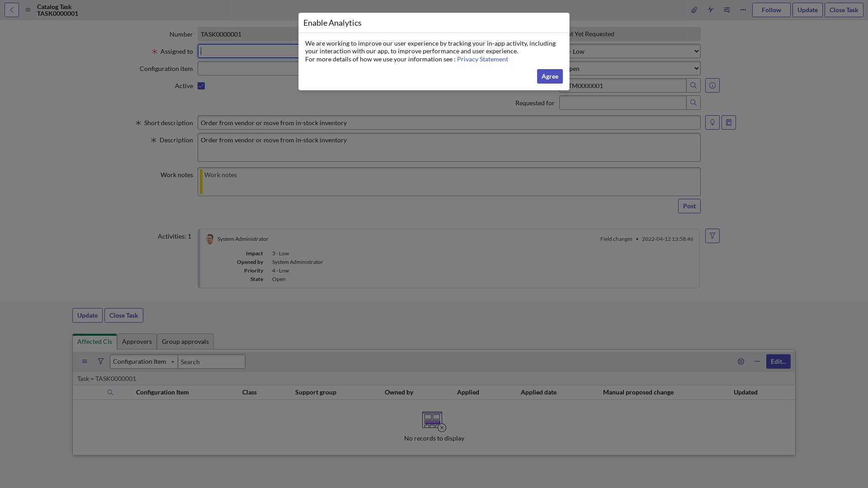
Task: Open Privacy Statement link
Action: 482,59
